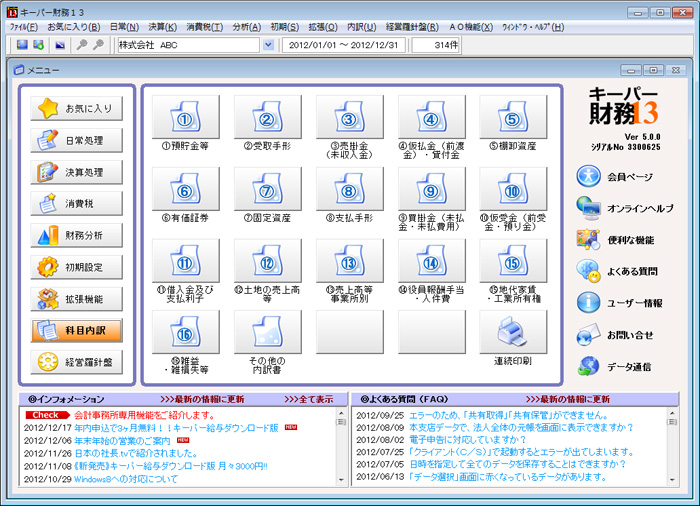The height and width of the screenshot is (506, 700).
Task: Click the 財務分析 sidebar button
Action: pyautogui.click(x=76, y=235)
